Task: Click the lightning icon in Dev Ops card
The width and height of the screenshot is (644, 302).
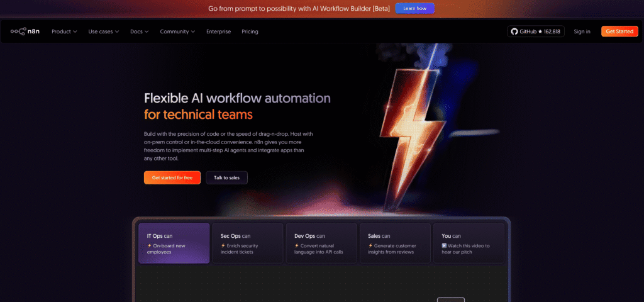Action: point(296,245)
